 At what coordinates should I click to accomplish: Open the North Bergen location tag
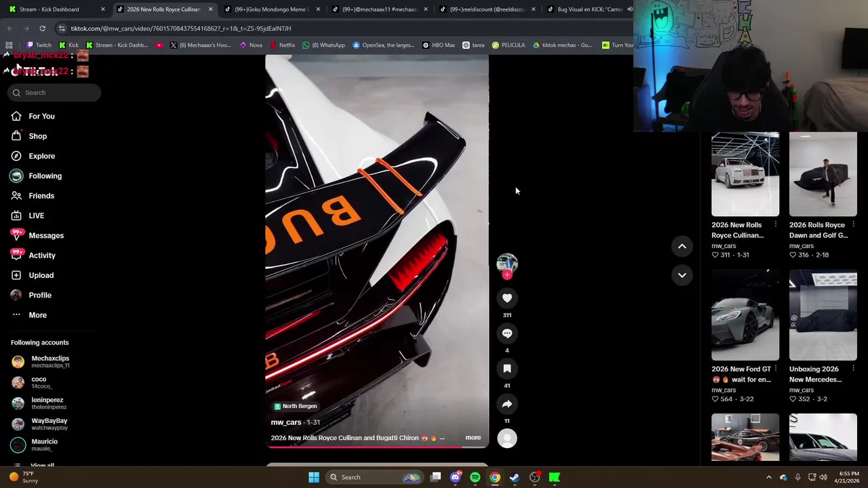point(296,406)
